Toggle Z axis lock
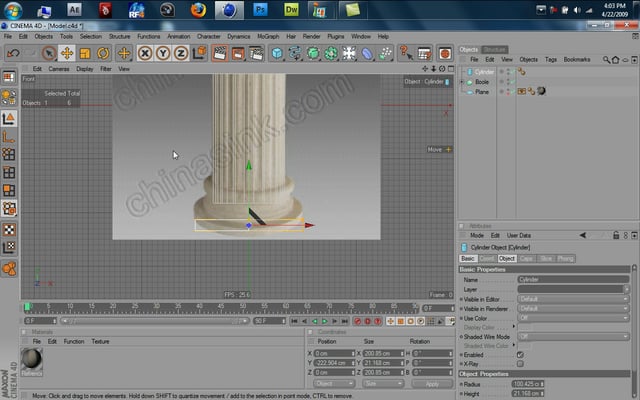The image size is (640, 400). [181, 53]
